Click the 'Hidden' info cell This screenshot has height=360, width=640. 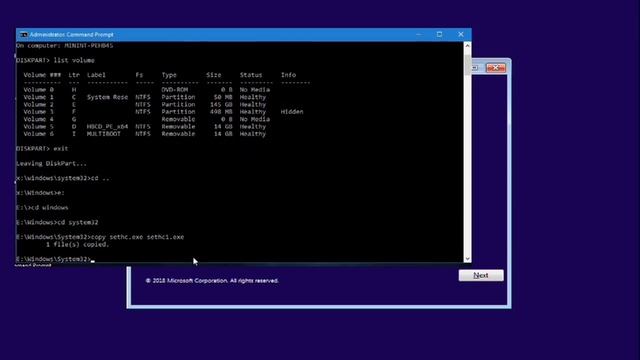tap(292, 112)
